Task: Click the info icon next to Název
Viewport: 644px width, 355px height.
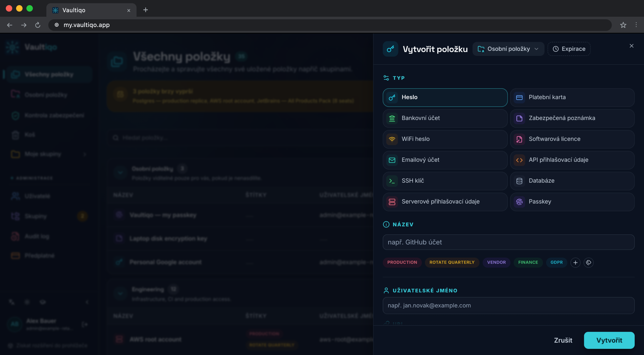Action: pos(386,224)
